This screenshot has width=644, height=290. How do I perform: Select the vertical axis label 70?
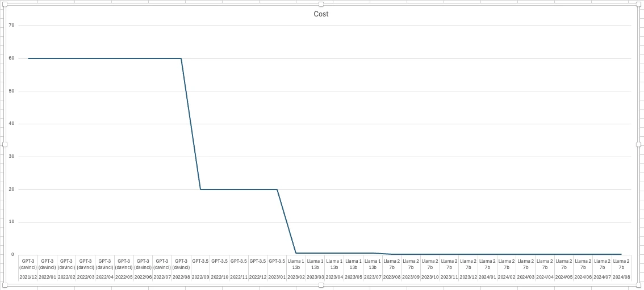pyautogui.click(x=11, y=26)
